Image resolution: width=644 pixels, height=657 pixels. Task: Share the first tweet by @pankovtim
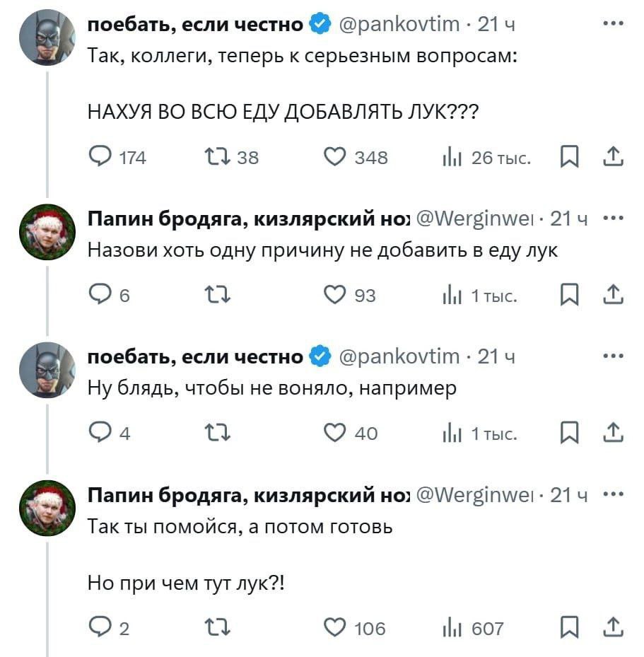pos(614,156)
